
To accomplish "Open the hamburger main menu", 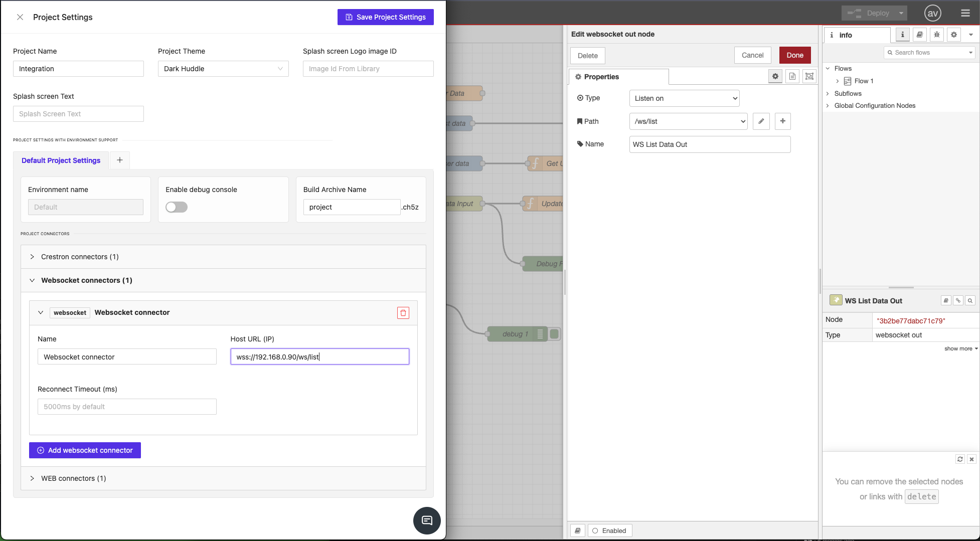I will pos(965,14).
